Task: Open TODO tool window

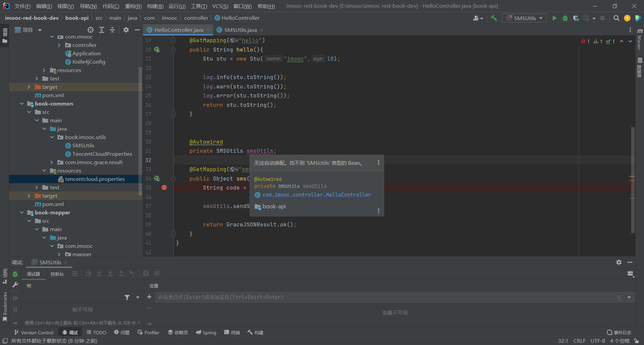Action: [97, 332]
